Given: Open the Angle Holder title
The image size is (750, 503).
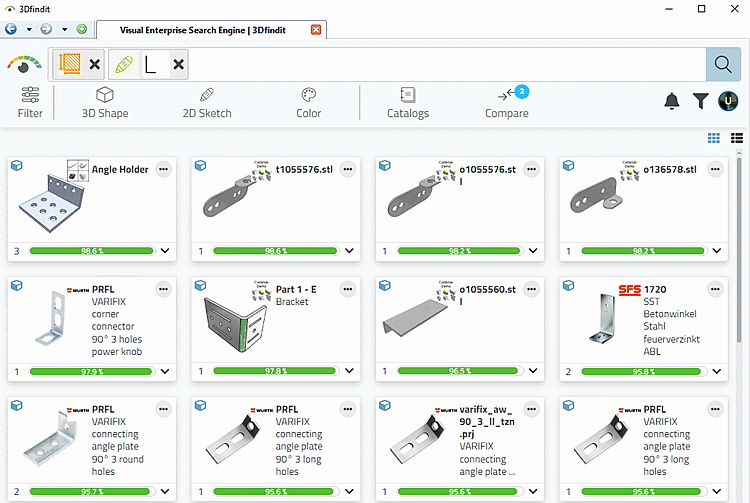Looking at the screenshot, I should 120,169.
